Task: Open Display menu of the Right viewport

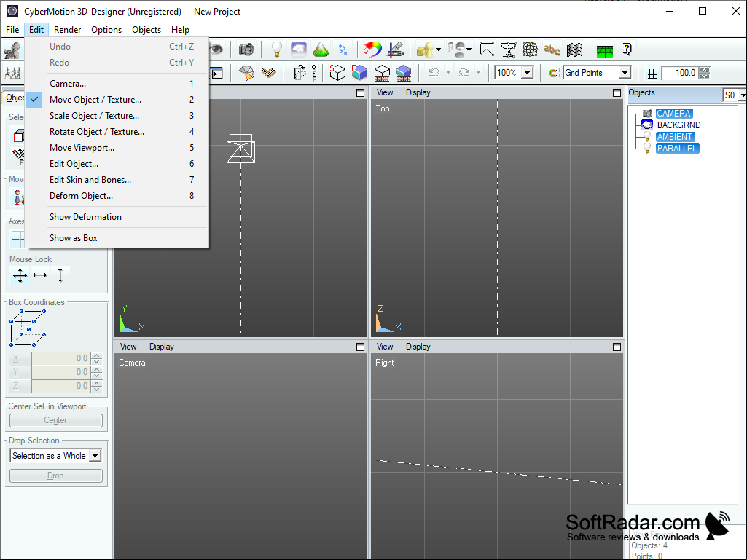Action: (418, 347)
